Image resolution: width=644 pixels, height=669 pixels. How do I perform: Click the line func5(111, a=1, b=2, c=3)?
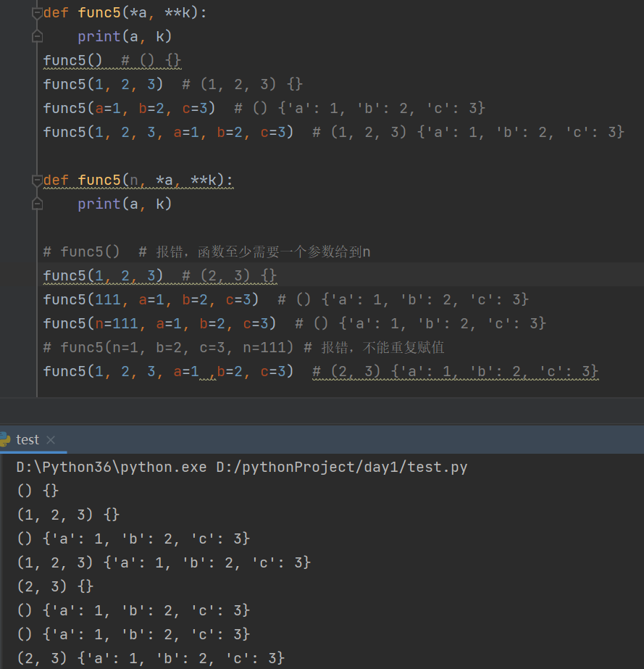tap(285, 299)
